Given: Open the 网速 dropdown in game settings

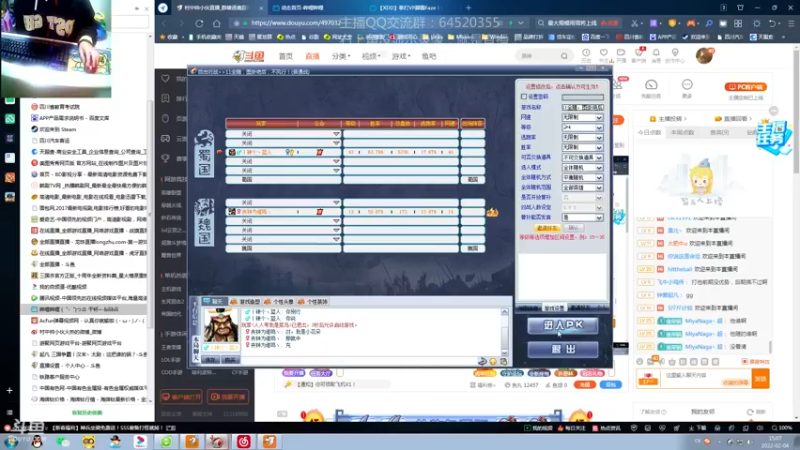Looking at the screenshot, I should click(x=583, y=117).
